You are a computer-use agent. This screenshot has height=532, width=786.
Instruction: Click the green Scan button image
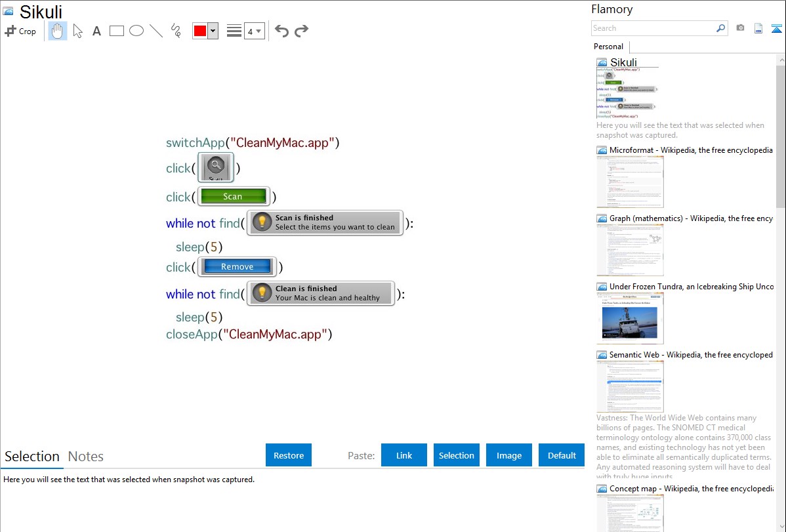coord(234,197)
